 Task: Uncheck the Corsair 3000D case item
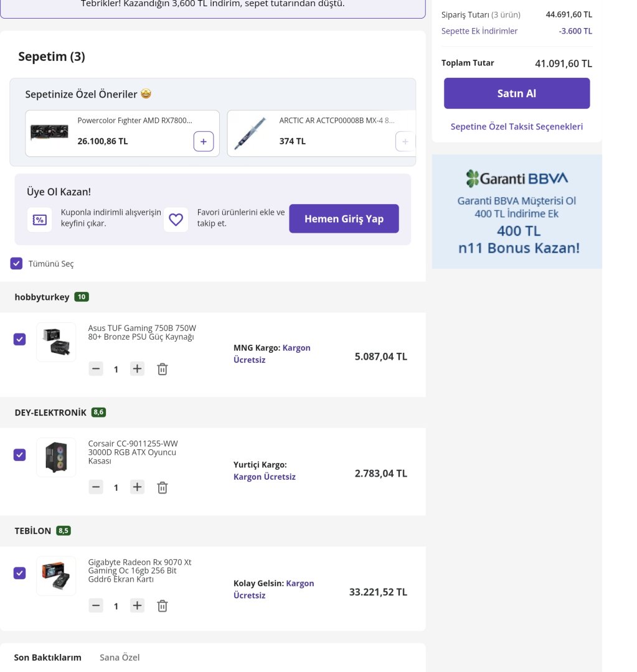(20, 455)
